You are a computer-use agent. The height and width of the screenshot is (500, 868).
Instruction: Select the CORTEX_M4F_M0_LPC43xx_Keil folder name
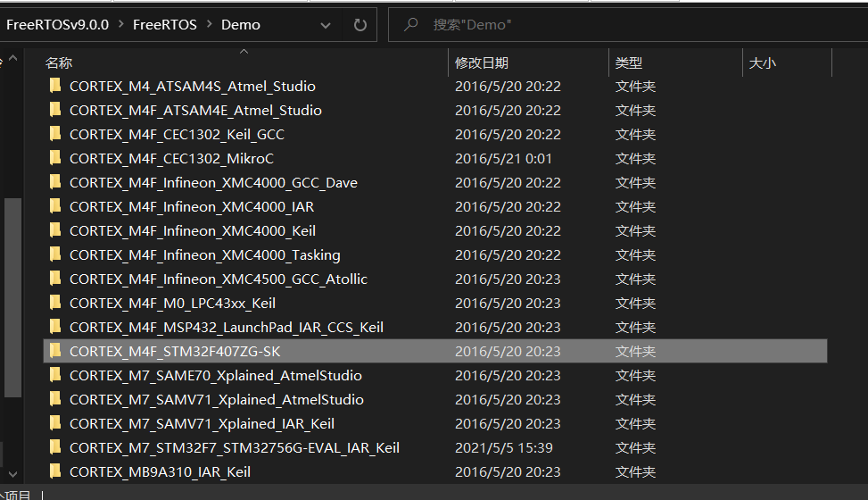[172, 304]
